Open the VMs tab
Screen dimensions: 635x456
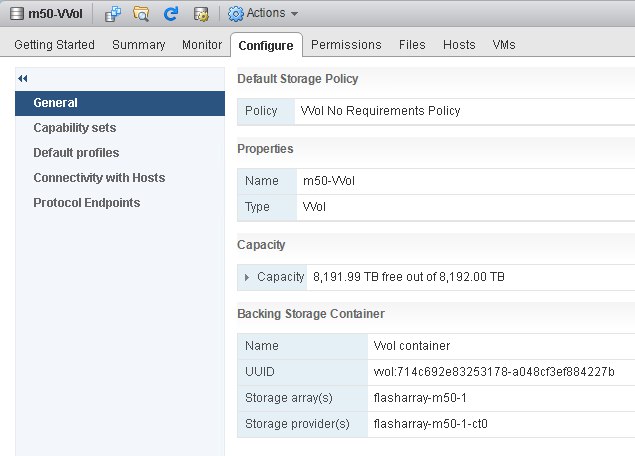tap(504, 45)
